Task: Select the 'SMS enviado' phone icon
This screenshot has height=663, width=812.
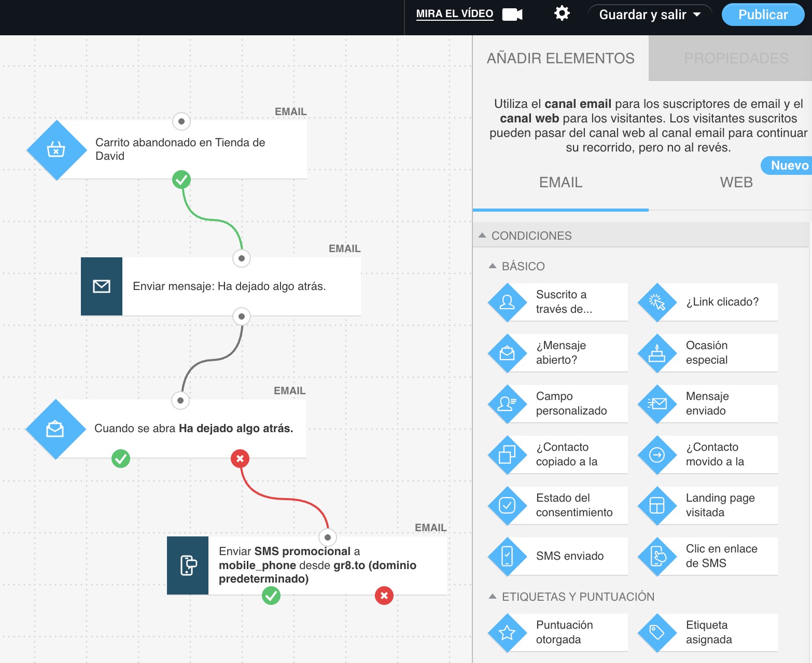Action: click(x=507, y=556)
